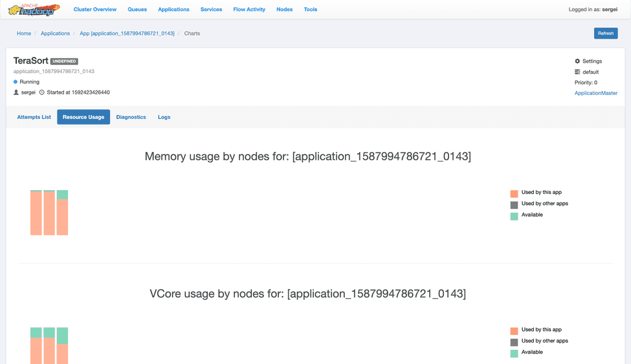
Task: Switch to the Attempts List tab
Action: [34, 117]
